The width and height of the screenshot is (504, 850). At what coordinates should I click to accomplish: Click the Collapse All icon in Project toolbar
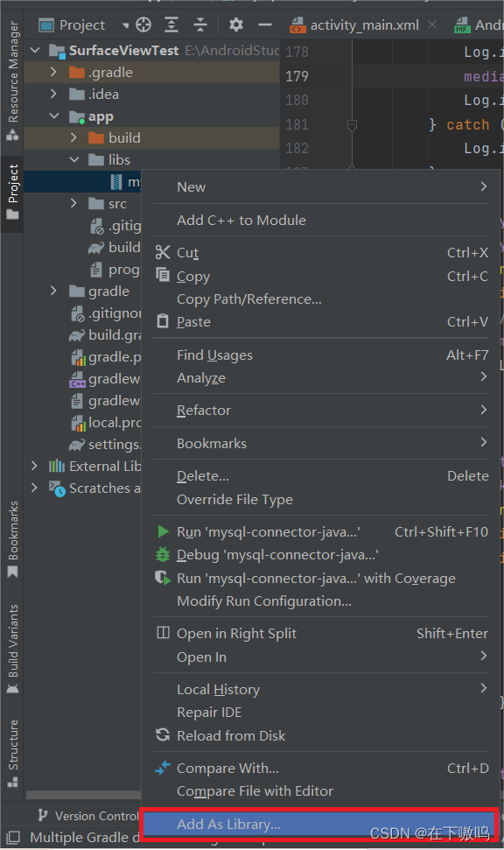pos(200,25)
